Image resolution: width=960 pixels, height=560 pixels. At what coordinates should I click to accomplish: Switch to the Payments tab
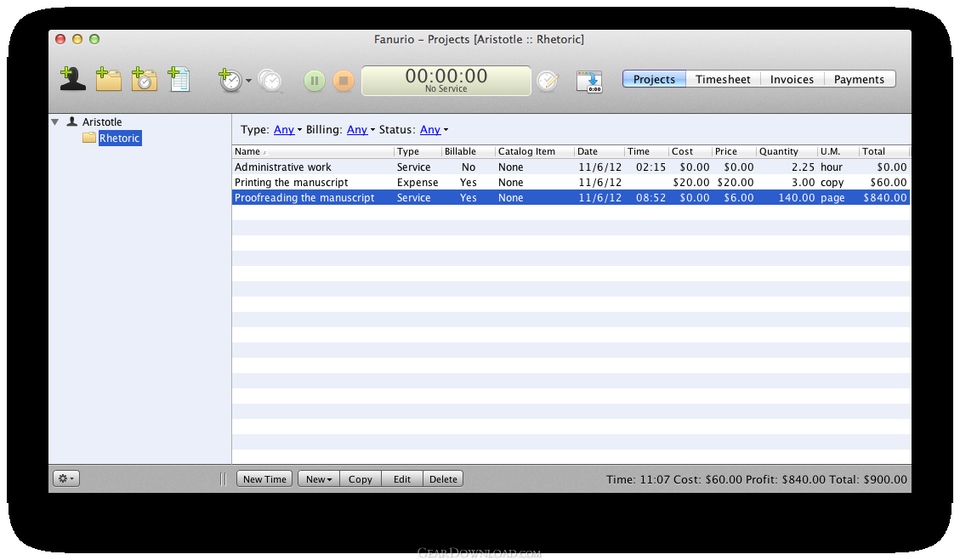pos(859,79)
